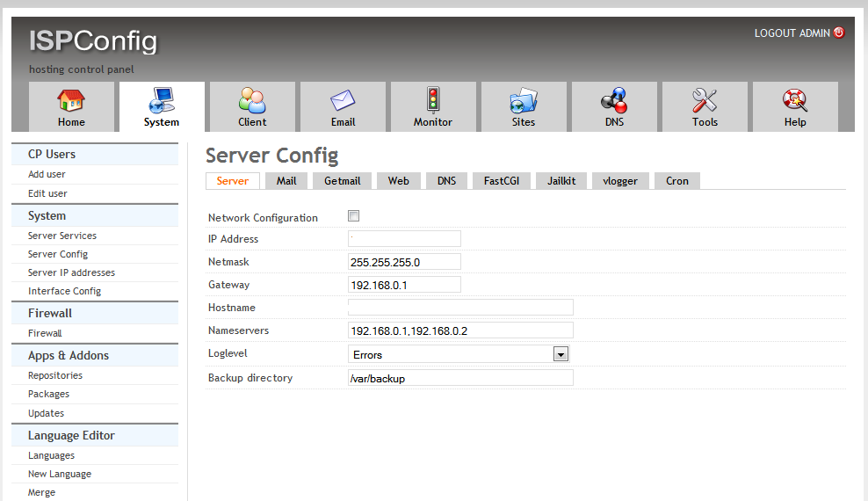The height and width of the screenshot is (501, 868).
Task: Enable the Network Configuration checkbox
Action: 354,216
